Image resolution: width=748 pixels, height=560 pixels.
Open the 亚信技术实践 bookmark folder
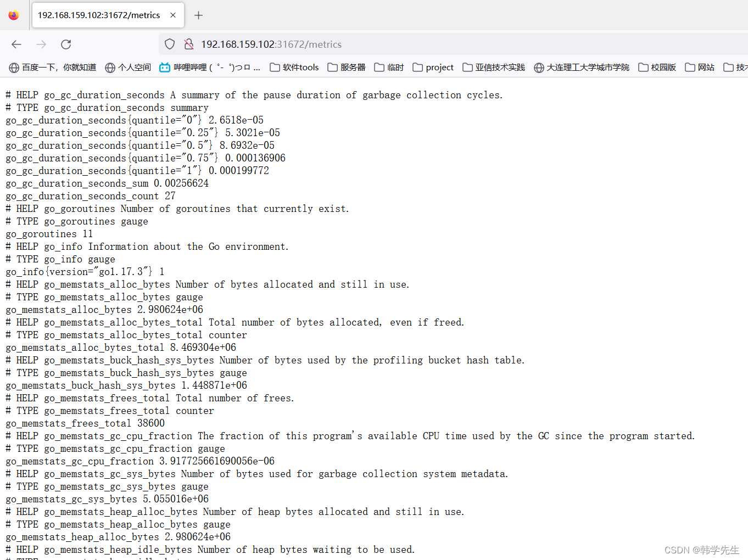(x=494, y=68)
